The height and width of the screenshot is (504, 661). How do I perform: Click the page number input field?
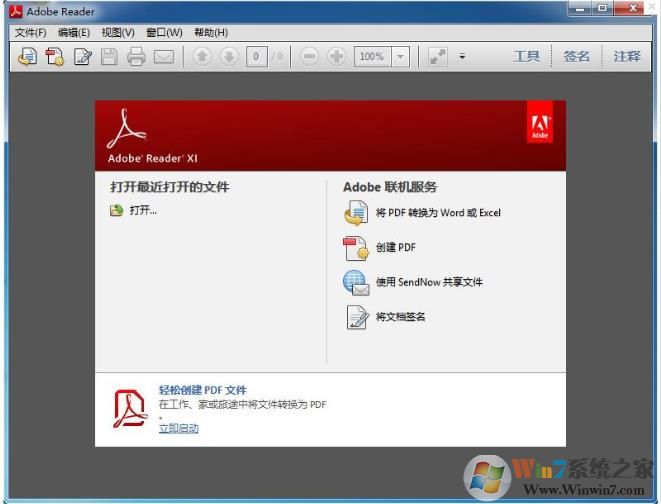(256, 56)
